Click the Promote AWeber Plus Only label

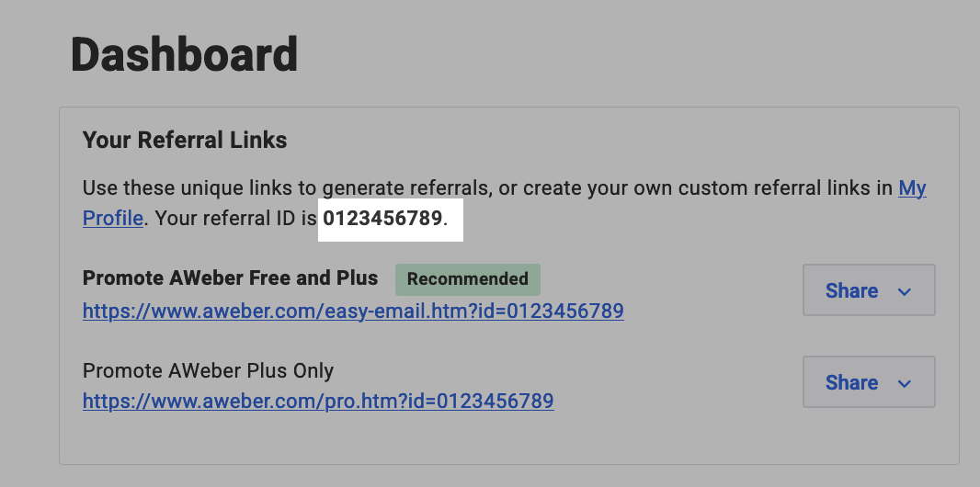click(208, 371)
